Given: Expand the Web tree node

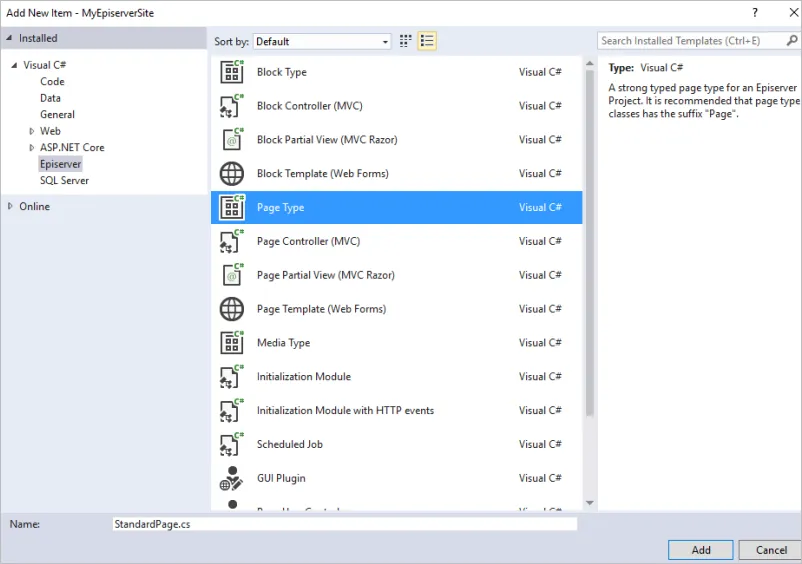Looking at the screenshot, I should [32, 131].
